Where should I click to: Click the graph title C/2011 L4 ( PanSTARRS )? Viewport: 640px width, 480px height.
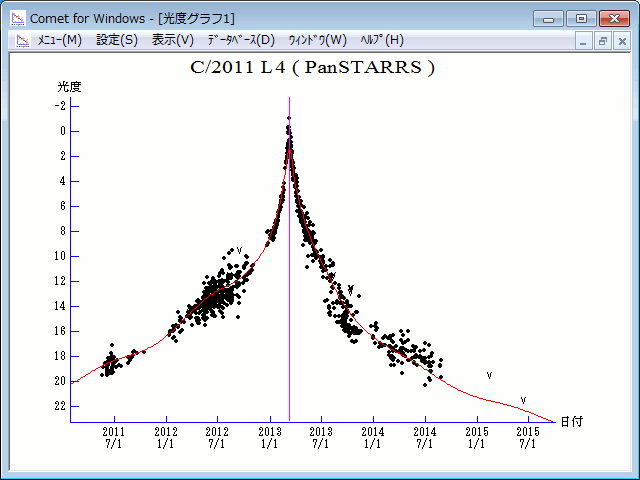point(312,68)
